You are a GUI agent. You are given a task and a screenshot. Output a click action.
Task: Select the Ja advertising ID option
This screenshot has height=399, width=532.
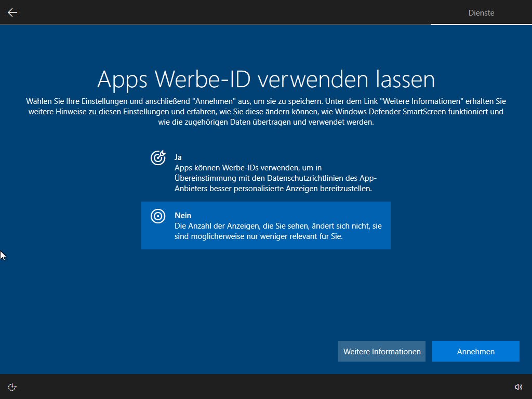[x=265, y=172]
